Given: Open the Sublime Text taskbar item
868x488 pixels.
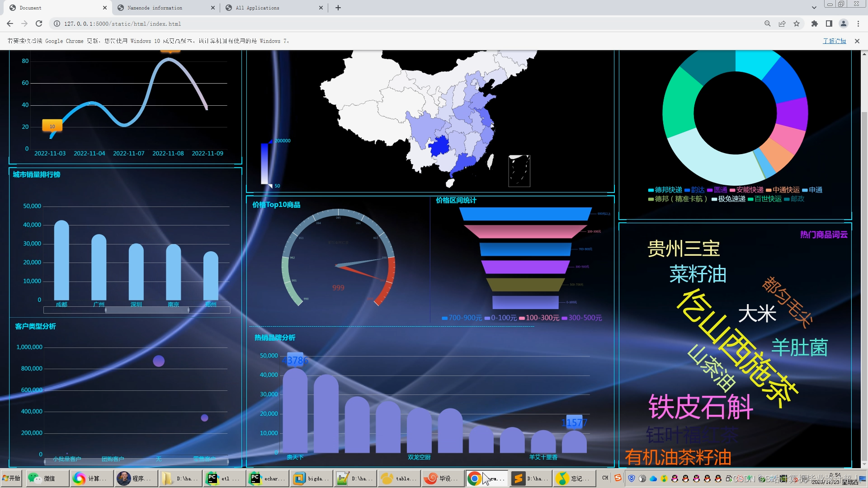Looking at the screenshot, I should (x=531, y=478).
